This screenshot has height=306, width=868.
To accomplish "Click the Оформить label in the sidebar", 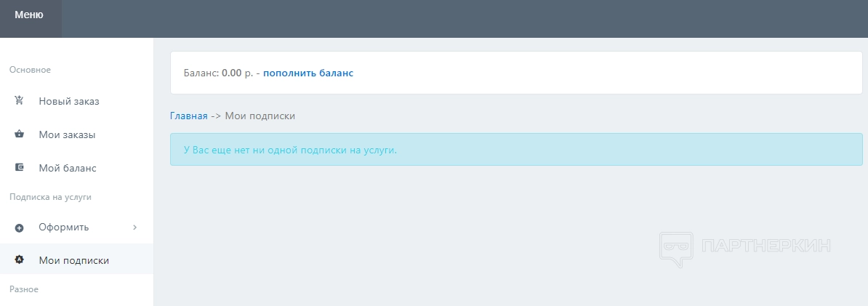I will (64, 228).
